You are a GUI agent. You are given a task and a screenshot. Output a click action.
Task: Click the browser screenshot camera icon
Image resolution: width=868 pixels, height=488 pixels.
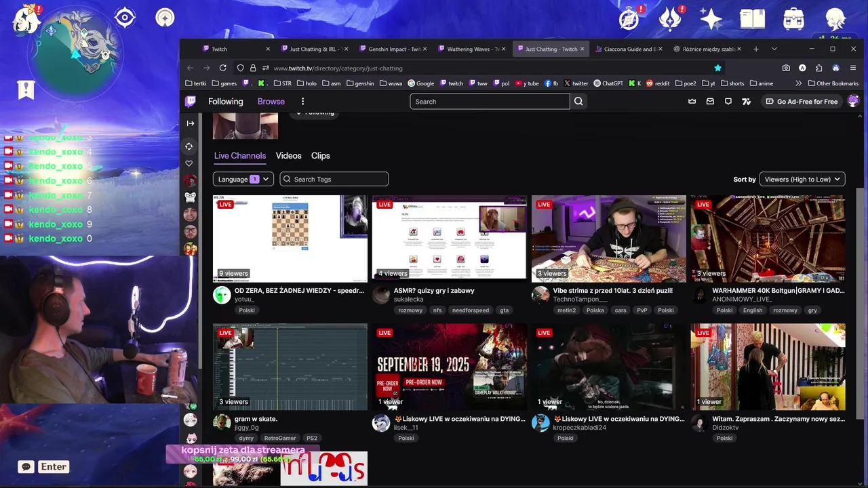[x=786, y=68]
